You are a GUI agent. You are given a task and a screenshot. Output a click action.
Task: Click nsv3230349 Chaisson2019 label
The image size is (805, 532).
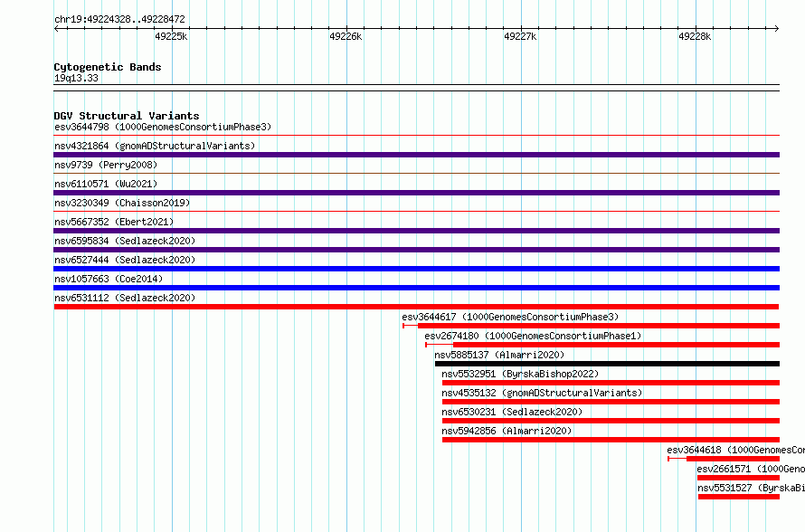tap(122, 203)
